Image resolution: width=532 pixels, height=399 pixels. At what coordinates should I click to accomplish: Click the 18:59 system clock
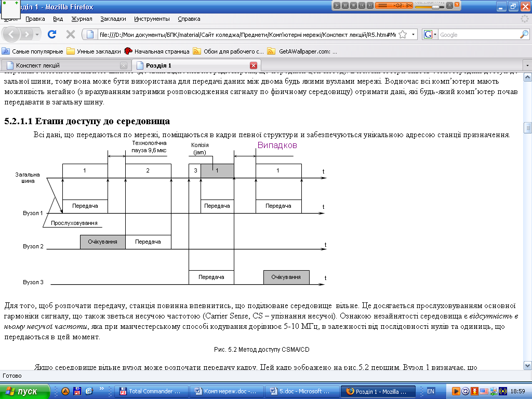tap(518, 391)
